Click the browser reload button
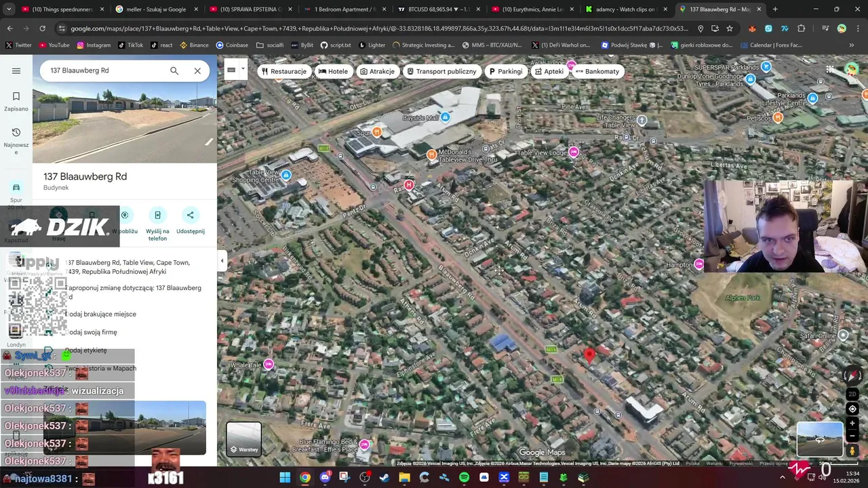 (x=42, y=28)
